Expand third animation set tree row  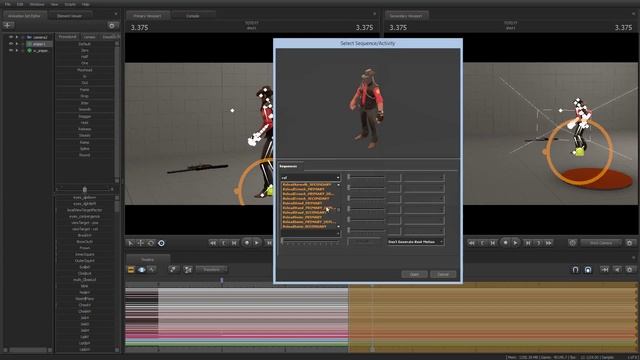[x=17, y=50]
